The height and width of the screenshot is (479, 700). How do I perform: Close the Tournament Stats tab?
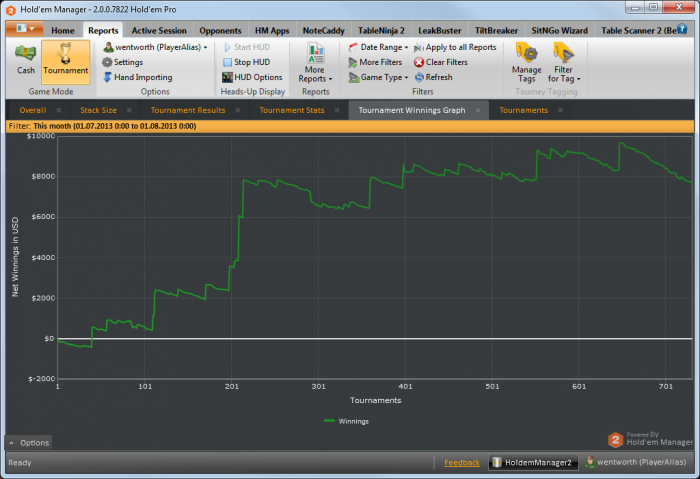tap(337, 110)
